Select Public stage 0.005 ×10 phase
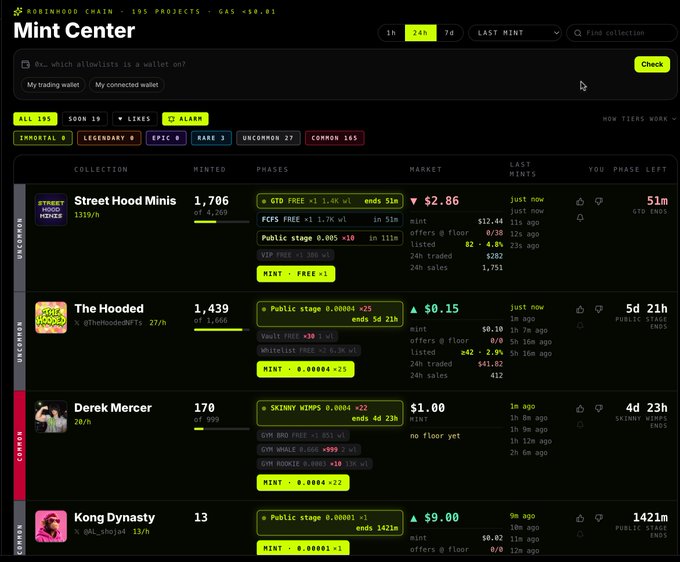 coord(330,238)
